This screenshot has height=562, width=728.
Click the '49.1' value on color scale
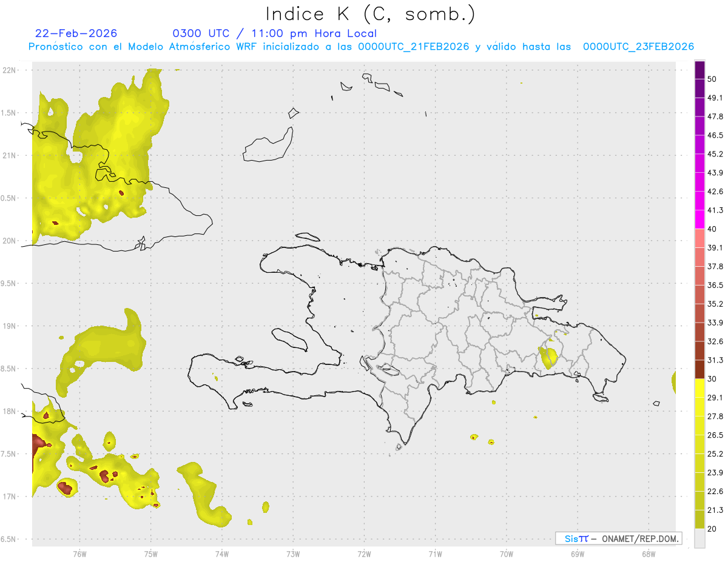pos(715,98)
